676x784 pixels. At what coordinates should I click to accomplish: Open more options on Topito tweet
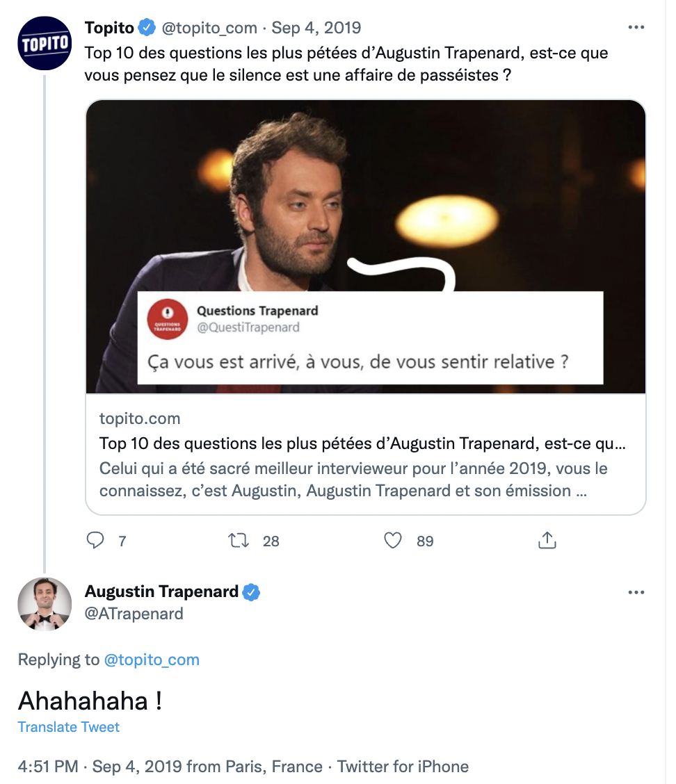point(636,28)
